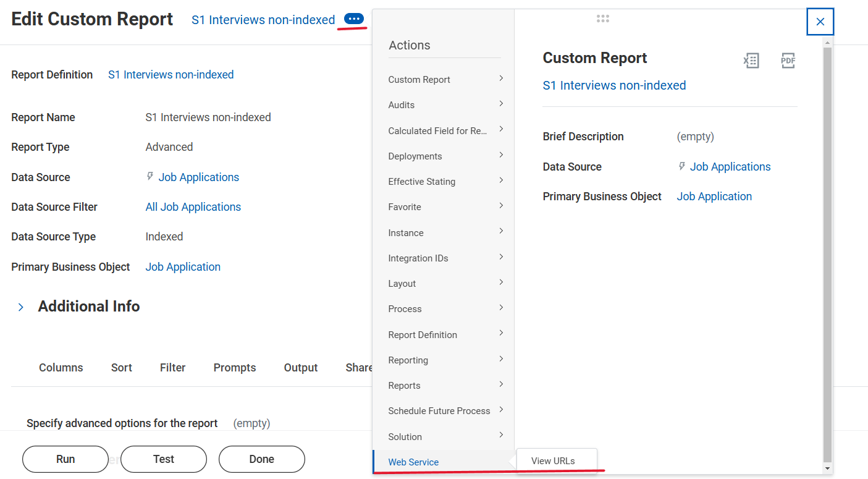868x479 pixels.
Task: Open Report Definition S1 Interviews link
Action: pyautogui.click(x=171, y=75)
